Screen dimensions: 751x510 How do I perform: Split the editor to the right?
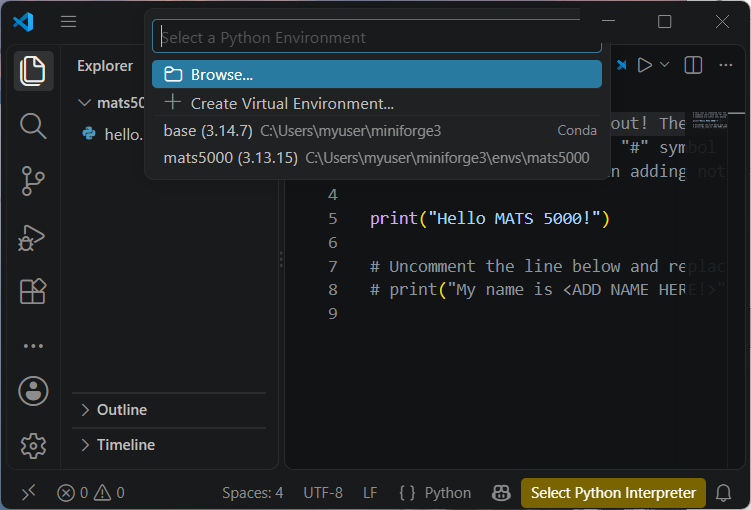[693, 65]
